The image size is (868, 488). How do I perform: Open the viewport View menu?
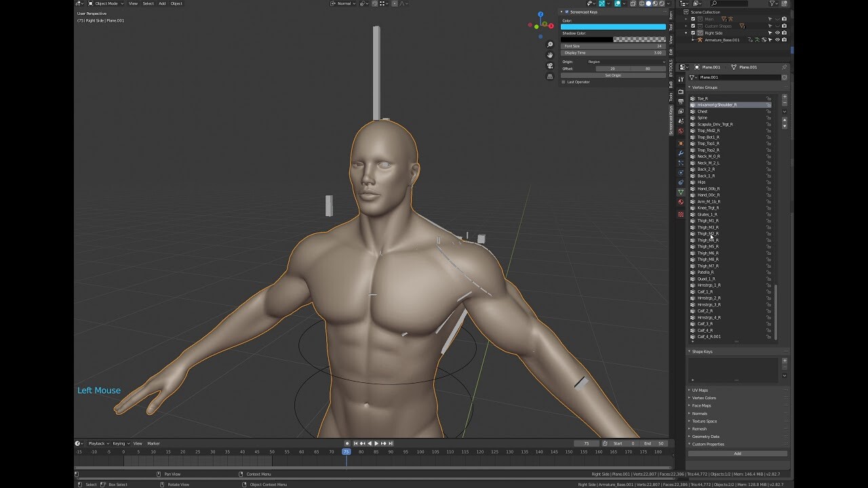(x=133, y=3)
